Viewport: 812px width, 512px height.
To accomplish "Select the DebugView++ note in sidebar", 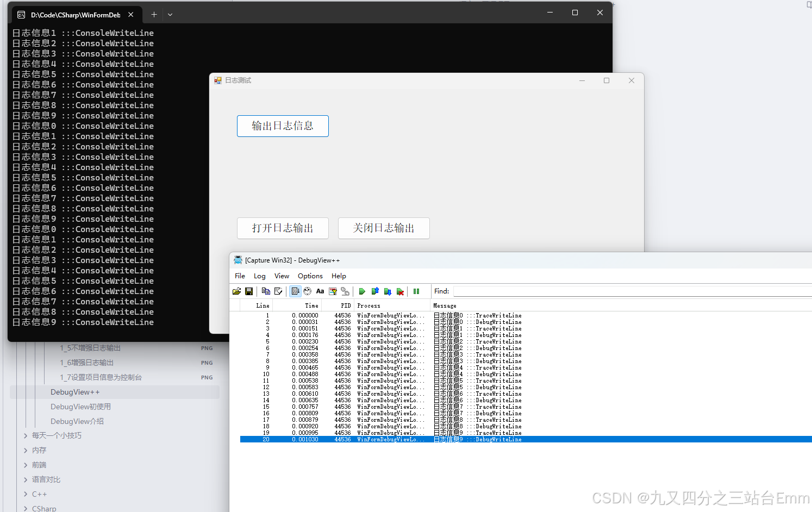I will pyautogui.click(x=115, y=392).
